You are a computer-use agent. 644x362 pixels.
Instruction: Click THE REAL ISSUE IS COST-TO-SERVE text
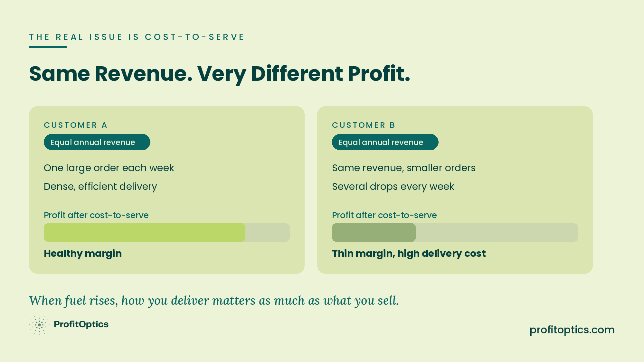137,37
